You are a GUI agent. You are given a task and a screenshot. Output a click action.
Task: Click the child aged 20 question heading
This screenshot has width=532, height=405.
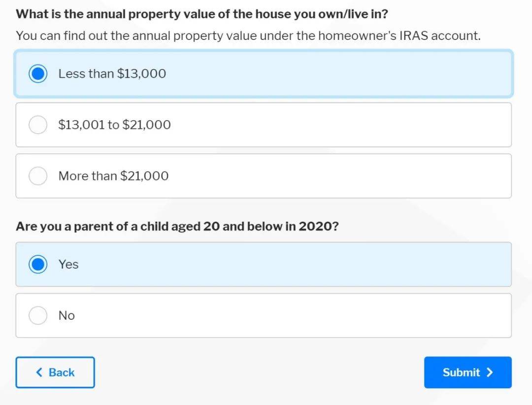pos(177,227)
